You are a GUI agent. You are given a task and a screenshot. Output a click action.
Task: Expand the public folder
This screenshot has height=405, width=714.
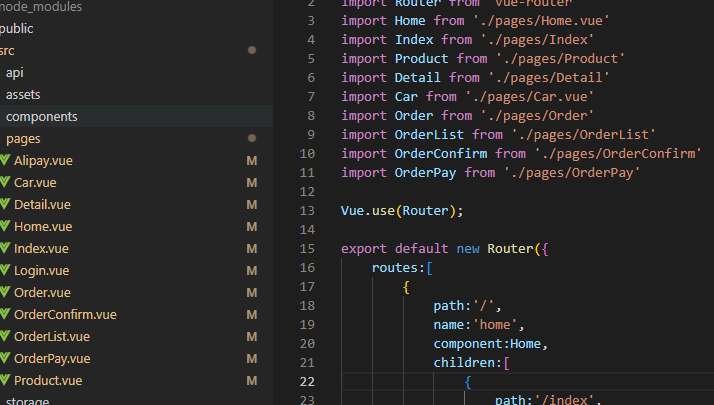tap(16, 29)
